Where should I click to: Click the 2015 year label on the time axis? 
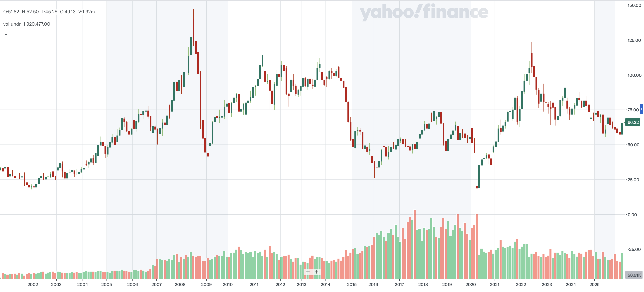point(352,285)
